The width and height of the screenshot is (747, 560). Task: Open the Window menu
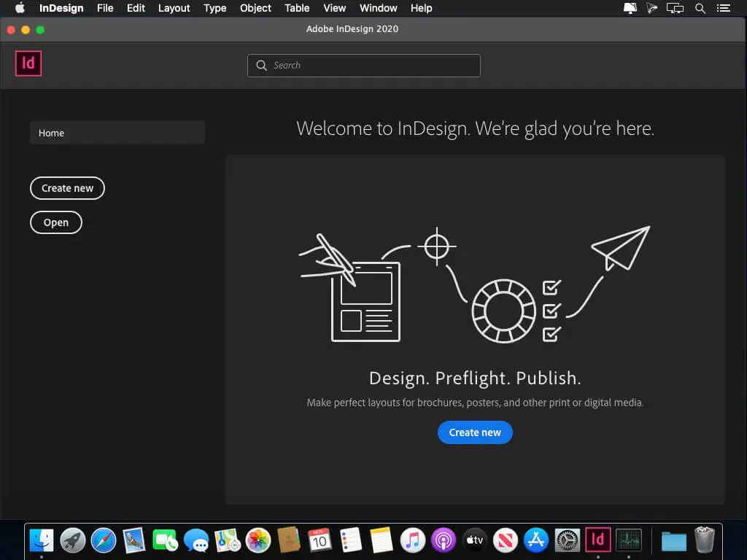(x=379, y=9)
